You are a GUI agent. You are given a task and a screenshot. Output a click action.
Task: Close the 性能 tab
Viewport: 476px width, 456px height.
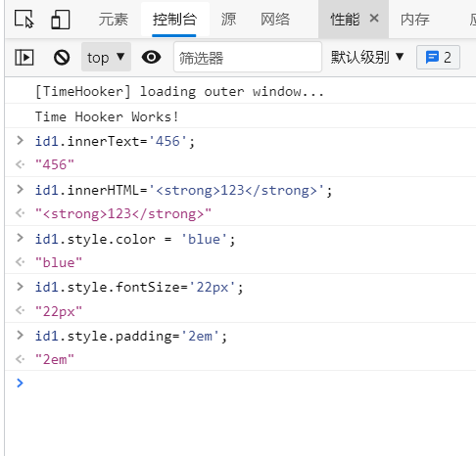[x=374, y=19]
